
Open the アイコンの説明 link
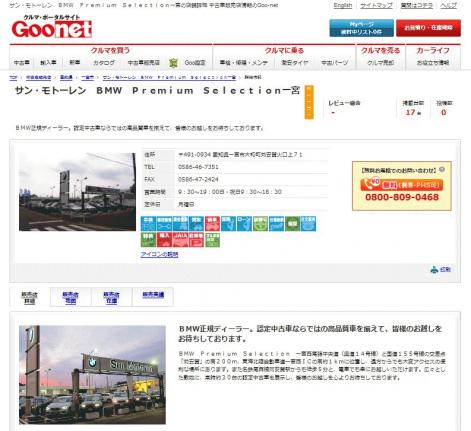coord(159,254)
